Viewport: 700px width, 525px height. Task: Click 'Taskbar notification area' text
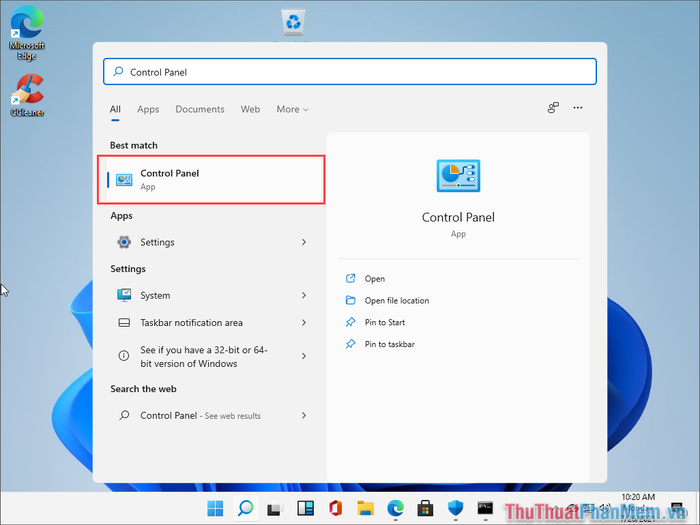[192, 322]
